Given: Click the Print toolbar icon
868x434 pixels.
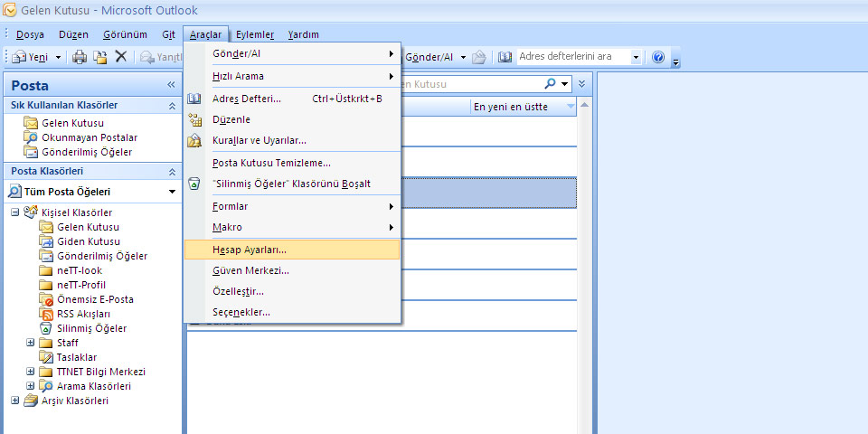Looking at the screenshot, I should (80, 57).
